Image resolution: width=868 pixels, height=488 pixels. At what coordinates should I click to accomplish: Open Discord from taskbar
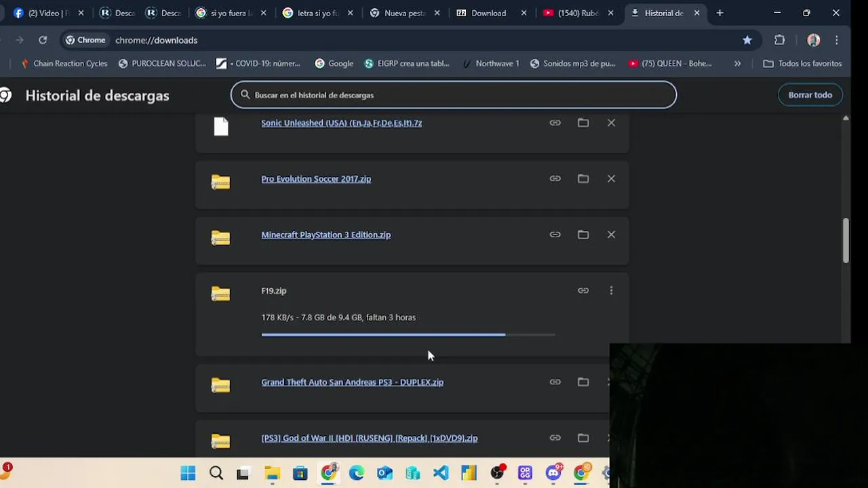click(x=553, y=473)
